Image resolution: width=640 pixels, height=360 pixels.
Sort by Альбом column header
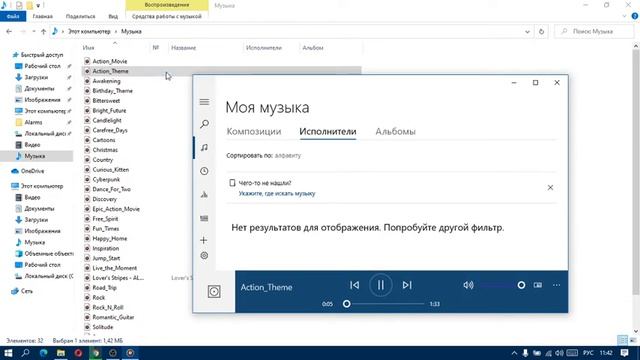[313, 48]
